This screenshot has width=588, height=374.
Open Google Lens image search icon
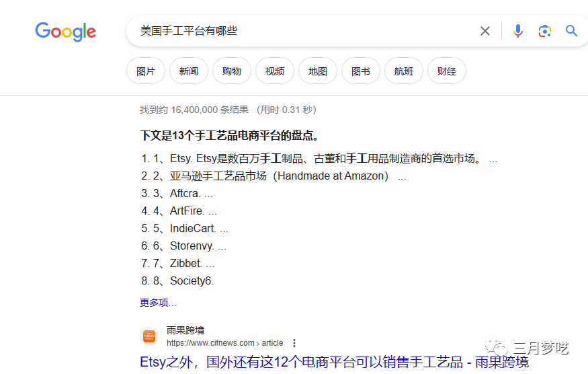tap(544, 31)
